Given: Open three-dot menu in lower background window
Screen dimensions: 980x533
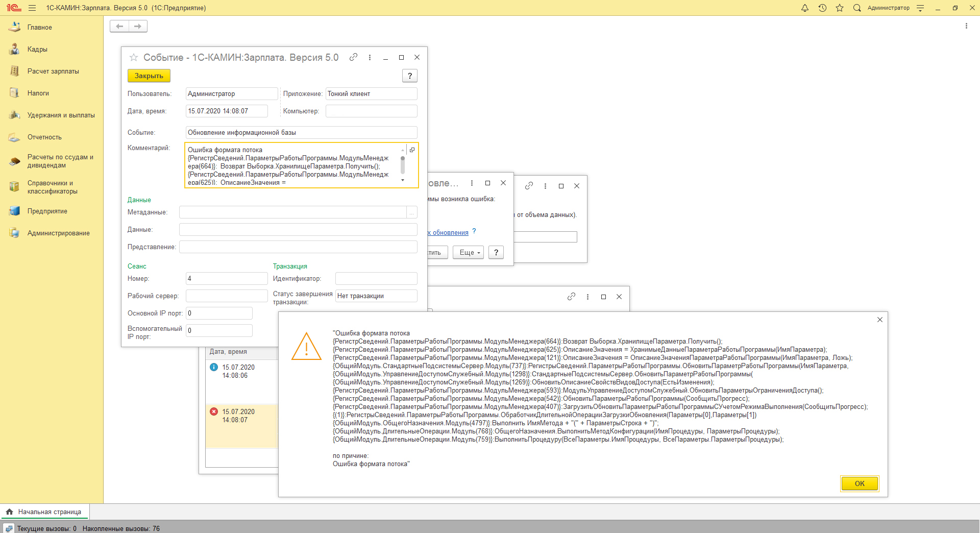Looking at the screenshot, I should pyautogui.click(x=587, y=297).
